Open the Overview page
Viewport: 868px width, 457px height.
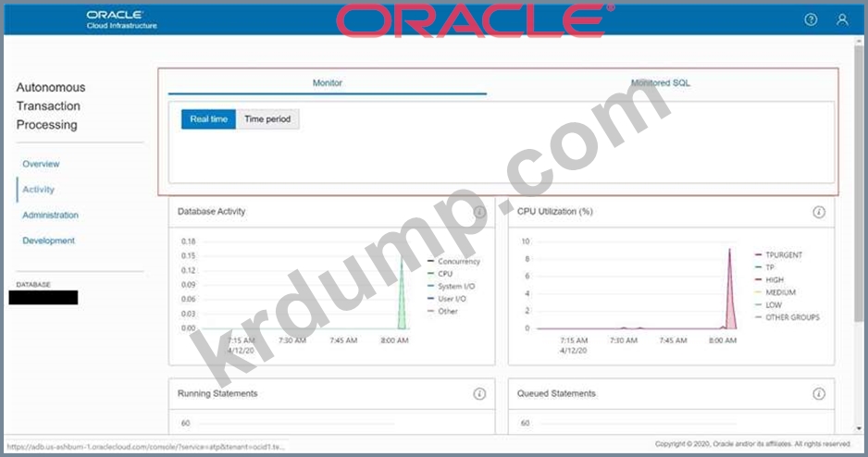point(41,164)
